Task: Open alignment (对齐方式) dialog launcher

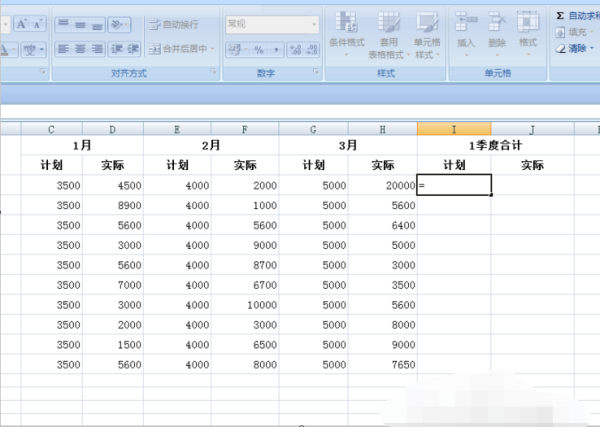Action: coord(213,74)
